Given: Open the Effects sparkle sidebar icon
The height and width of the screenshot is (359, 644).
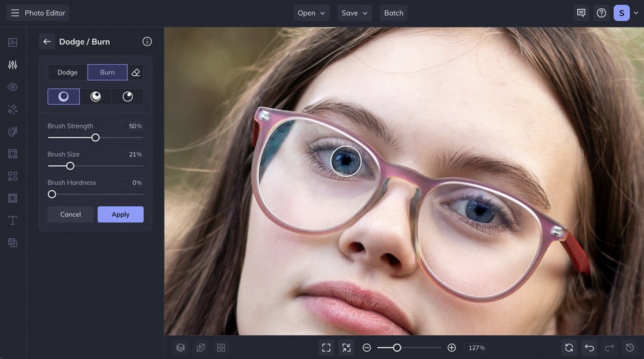Looking at the screenshot, I should (x=13, y=109).
